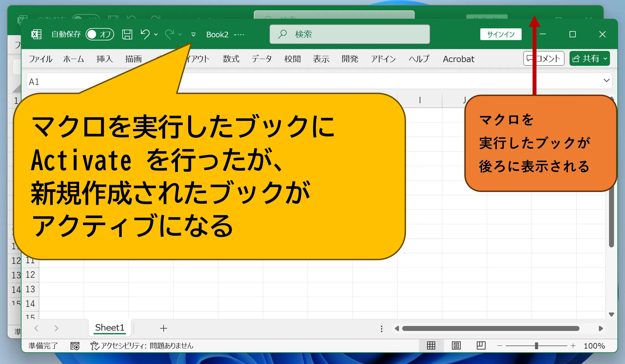
Task: Click the Save icon in title bar
Action: [127, 34]
